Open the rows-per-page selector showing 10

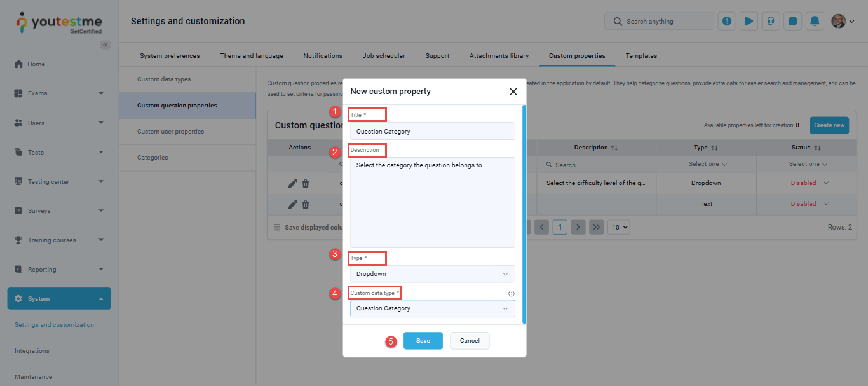tap(618, 227)
